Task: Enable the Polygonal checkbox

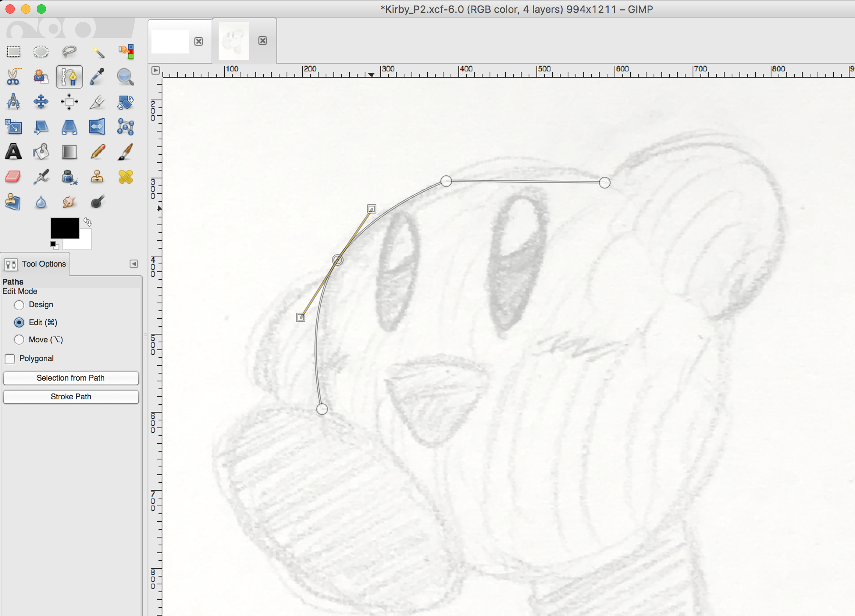Action: click(10, 359)
